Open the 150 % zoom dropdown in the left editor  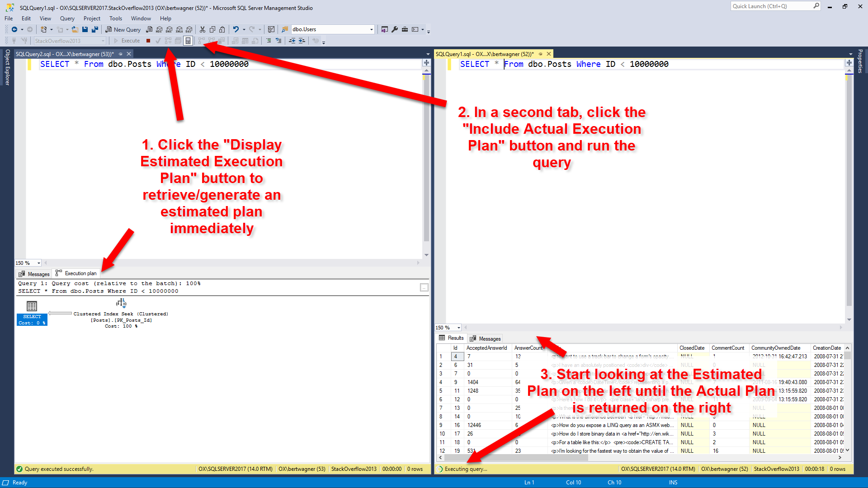pos(39,263)
